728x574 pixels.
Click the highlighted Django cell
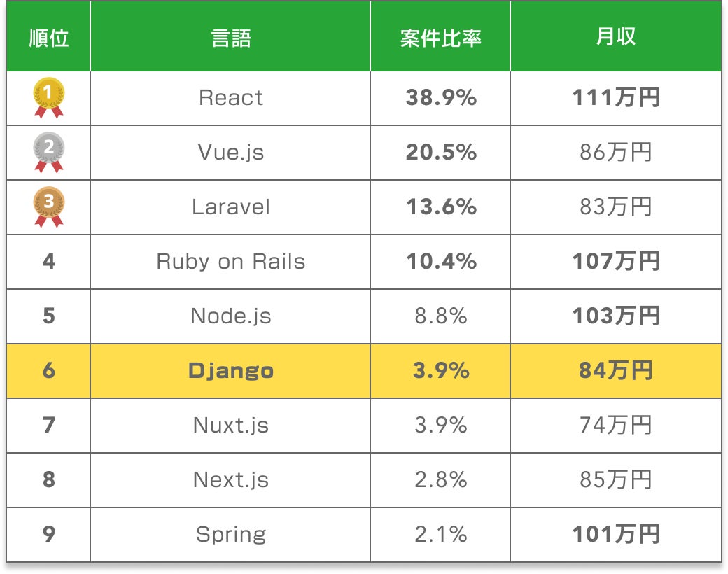(x=230, y=371)
